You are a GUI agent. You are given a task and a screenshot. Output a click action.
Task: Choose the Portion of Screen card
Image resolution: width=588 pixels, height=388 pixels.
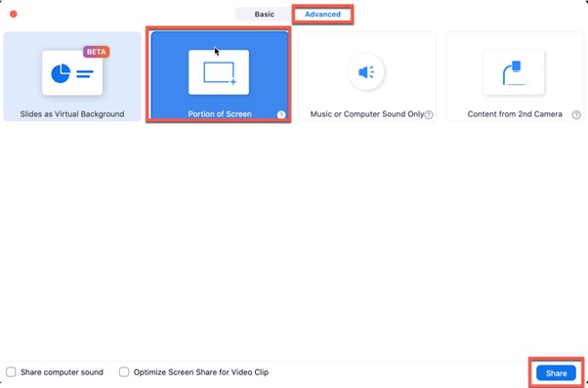[220, 76]
